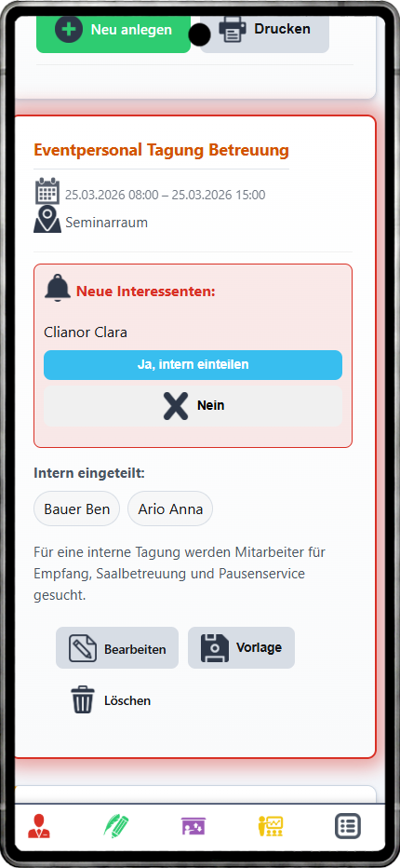
Task: Click the calendar icon beside the event date
Action: point(47,191)
